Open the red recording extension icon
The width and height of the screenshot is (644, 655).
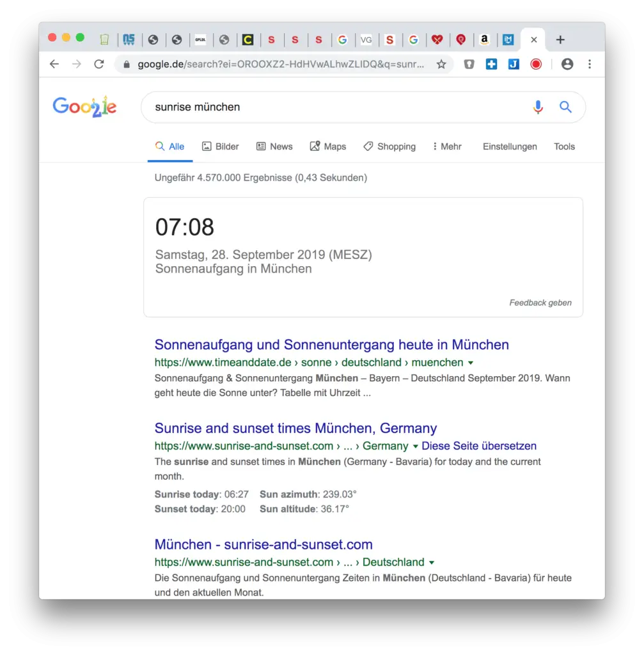pos(536,64)
